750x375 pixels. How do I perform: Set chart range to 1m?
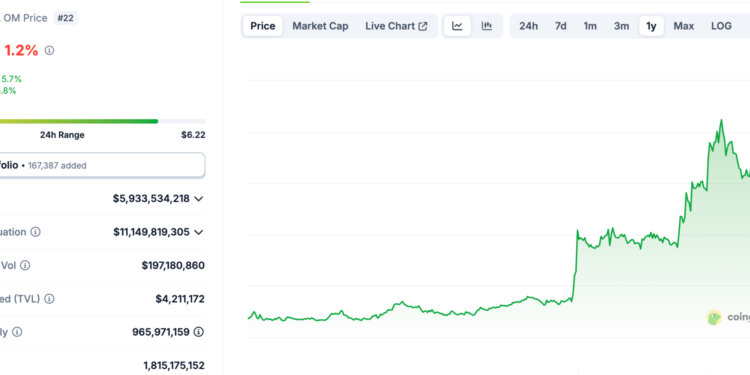pyautogui.click(x=590, y=26)
